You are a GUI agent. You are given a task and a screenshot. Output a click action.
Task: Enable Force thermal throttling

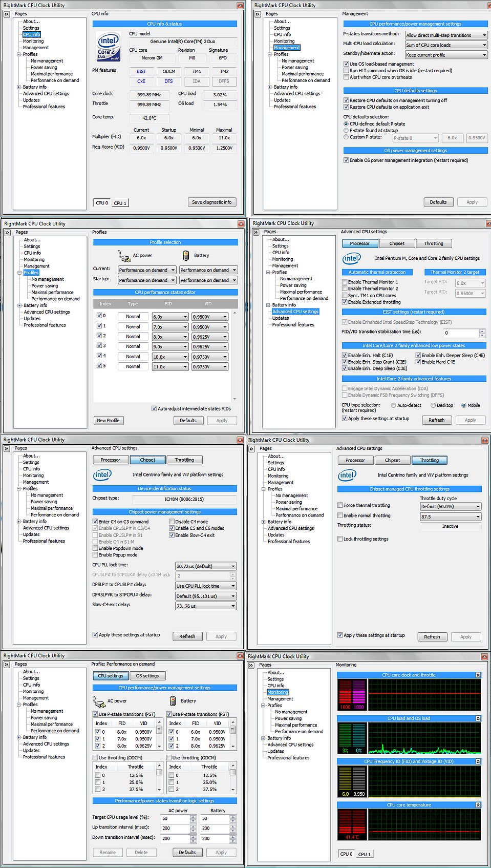coord(340,505)
